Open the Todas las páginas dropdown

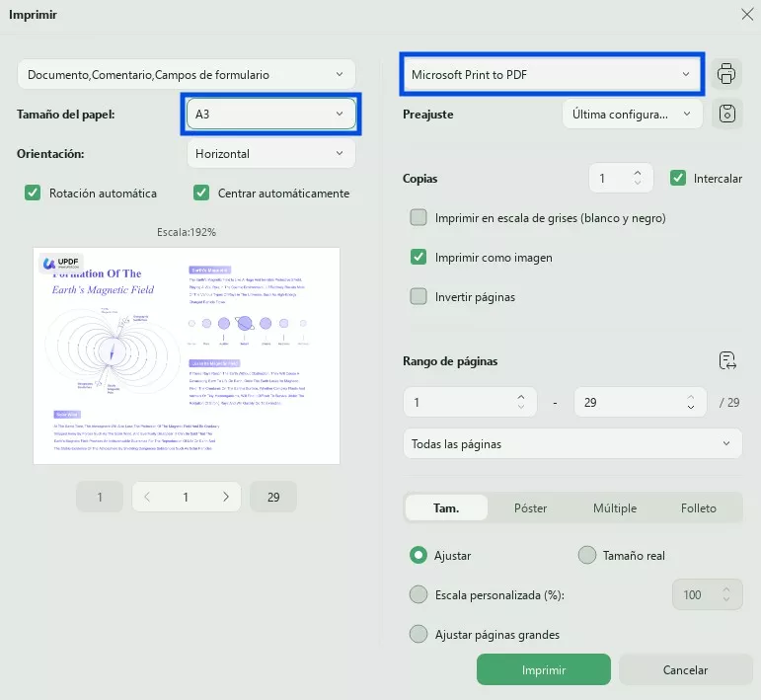pyautogui.click(x=572, y=443)
